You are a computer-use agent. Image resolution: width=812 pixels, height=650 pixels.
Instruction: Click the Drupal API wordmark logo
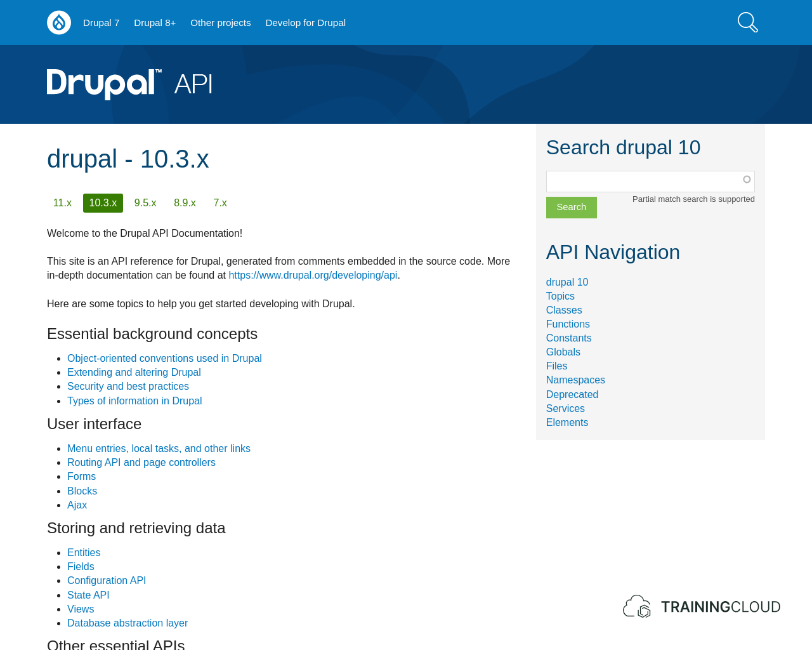(x=129, y=84)
